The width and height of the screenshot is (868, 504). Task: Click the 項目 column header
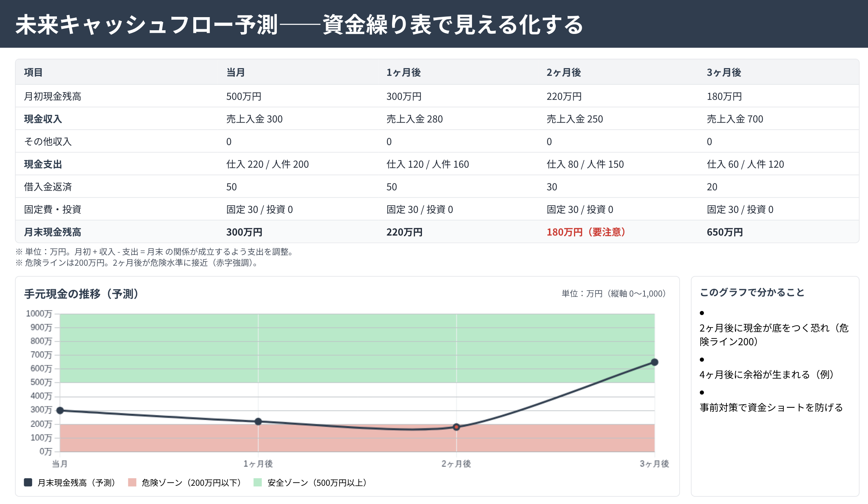pos(33,72)
